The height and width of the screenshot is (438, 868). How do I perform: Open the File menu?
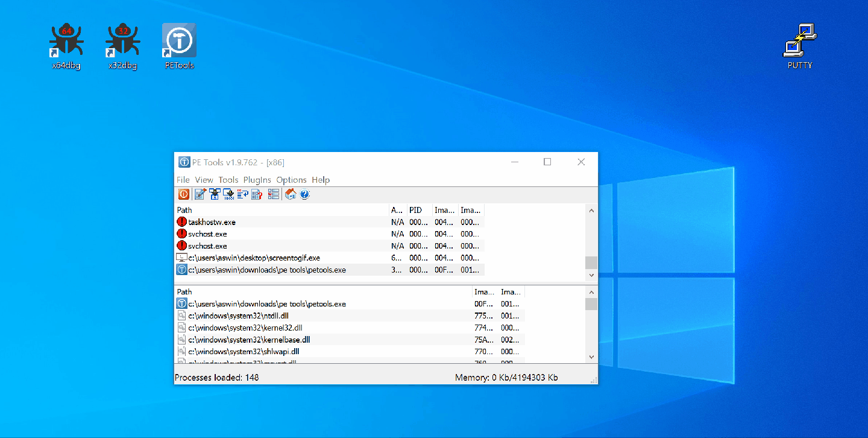(x=183, y=180)
